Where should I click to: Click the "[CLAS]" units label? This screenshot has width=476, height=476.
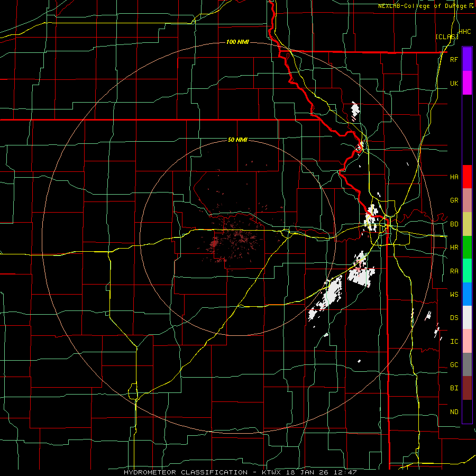(447, 36)
